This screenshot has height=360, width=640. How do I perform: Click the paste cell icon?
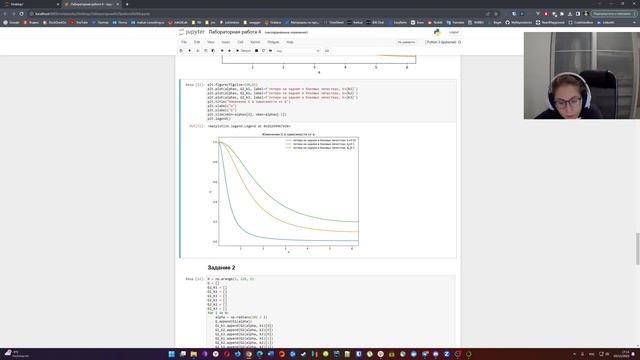click(x=213, y=51)
